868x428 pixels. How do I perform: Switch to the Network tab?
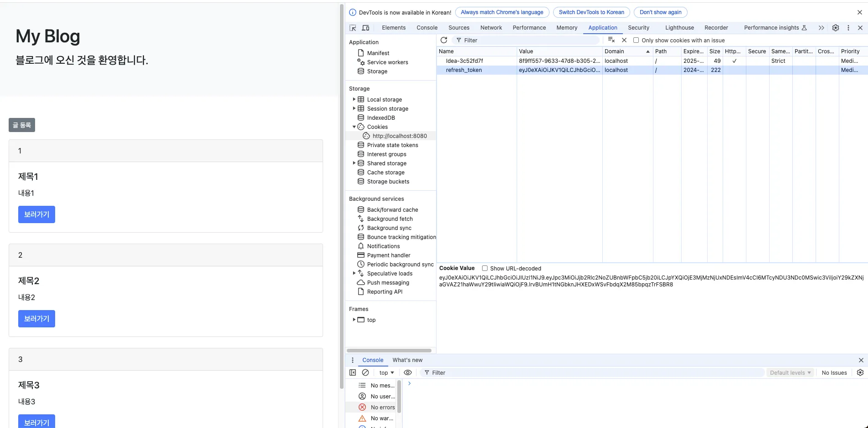click(491, 28)
